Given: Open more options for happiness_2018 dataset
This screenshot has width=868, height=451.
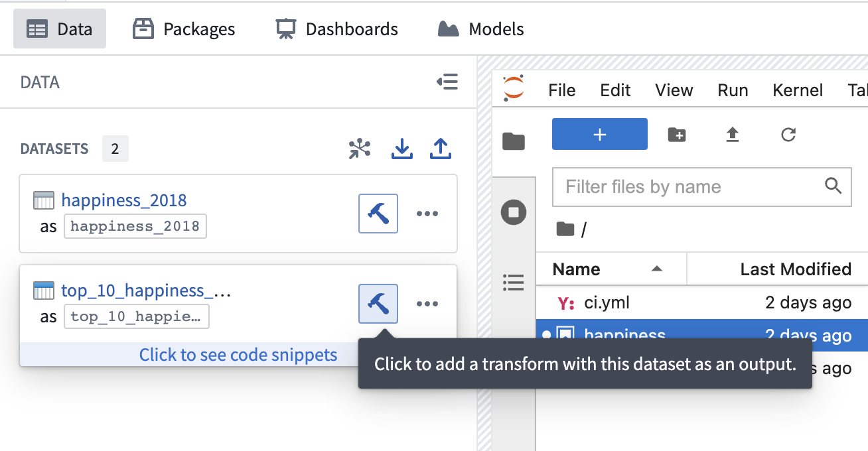Looking at the screenshot, I should [427, 214].
